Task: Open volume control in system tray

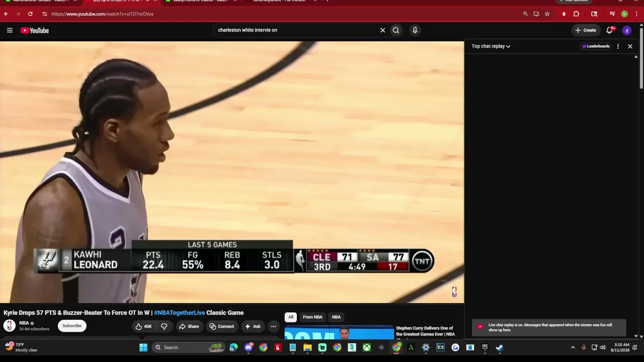Action: tap(603, 347)
